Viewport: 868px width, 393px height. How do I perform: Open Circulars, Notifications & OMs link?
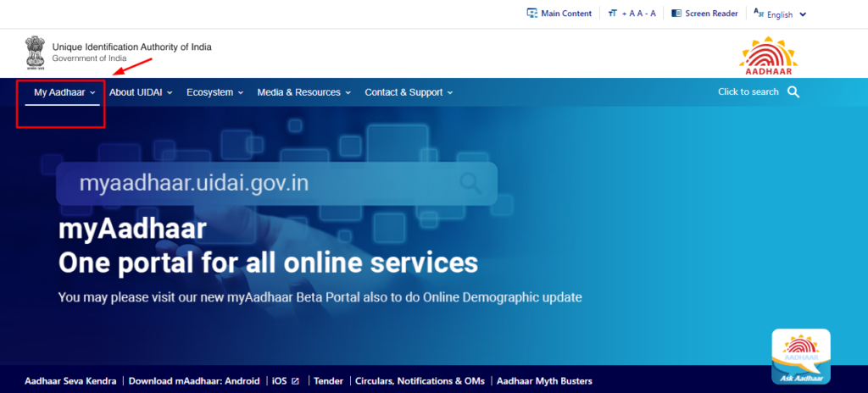point(420,381)
